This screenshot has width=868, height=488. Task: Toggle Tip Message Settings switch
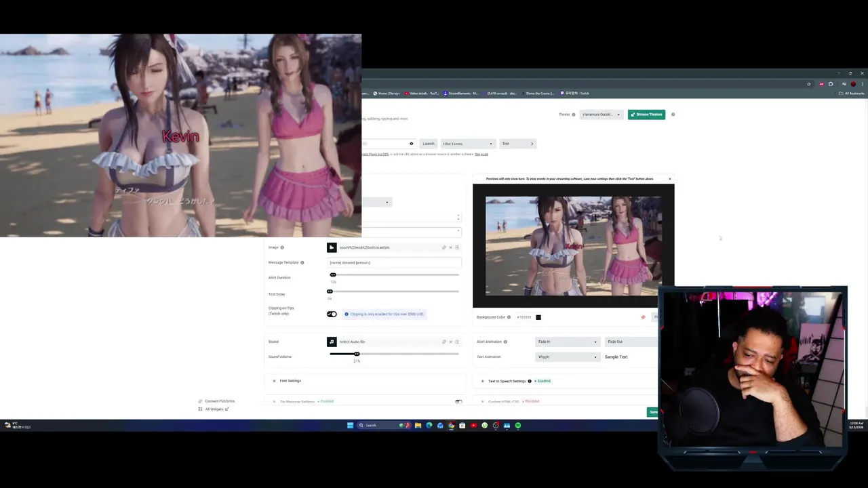coord(458,402)
